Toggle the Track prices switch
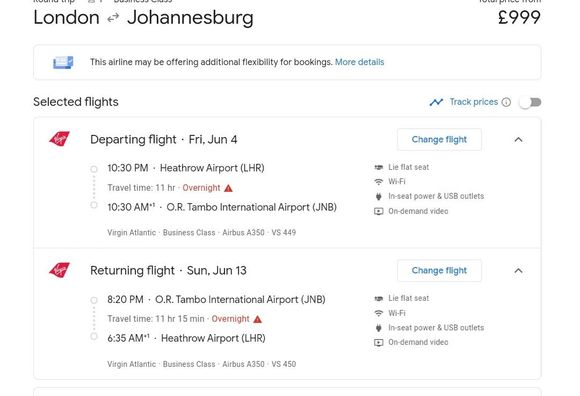The height and width of the screenshot is (396, 580). pos(531,102)
